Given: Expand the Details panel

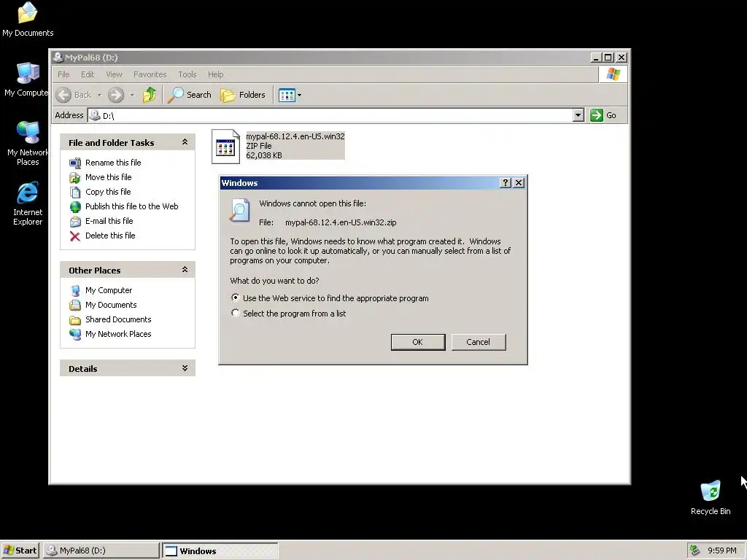Looking at the screenshot, I should tap(185, 368).
